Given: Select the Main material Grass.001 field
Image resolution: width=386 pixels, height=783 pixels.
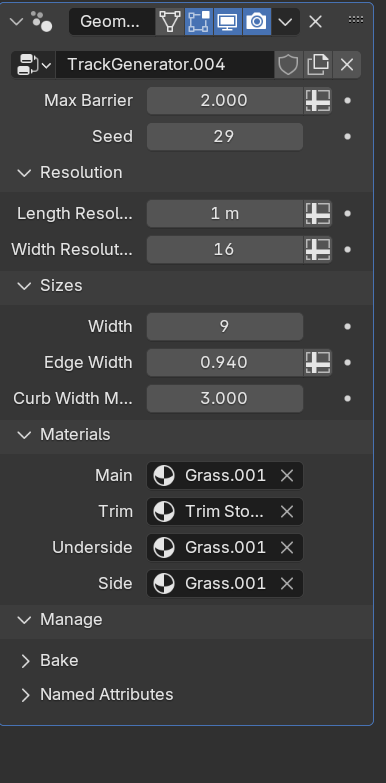Looking at the screenshot, I should tap(225, 475).
